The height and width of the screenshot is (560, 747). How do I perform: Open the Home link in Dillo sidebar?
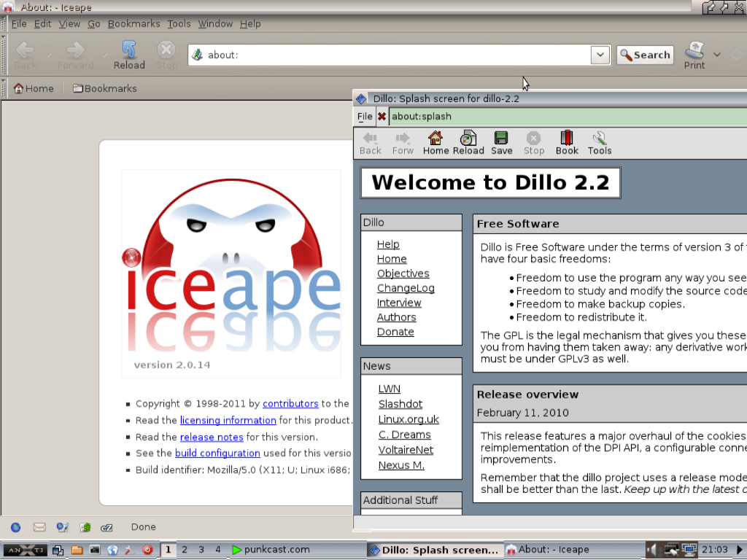(392, 259)
